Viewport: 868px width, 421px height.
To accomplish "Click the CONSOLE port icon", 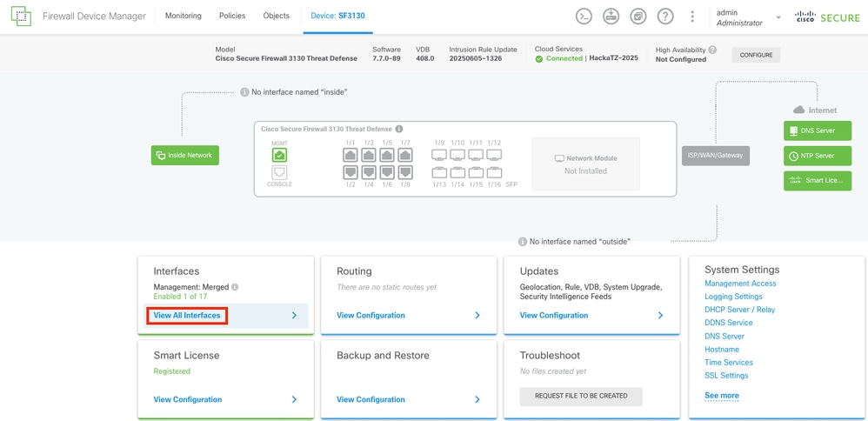I will coord(279,172).
